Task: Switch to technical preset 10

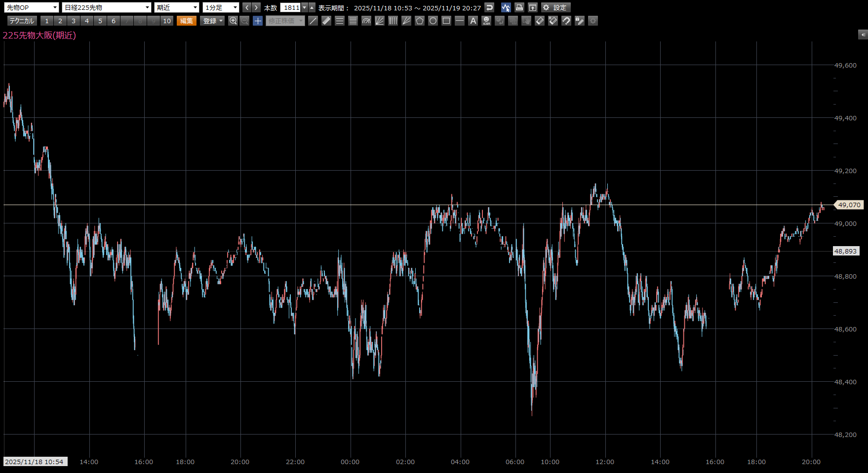Action: [x=167, y=21]
